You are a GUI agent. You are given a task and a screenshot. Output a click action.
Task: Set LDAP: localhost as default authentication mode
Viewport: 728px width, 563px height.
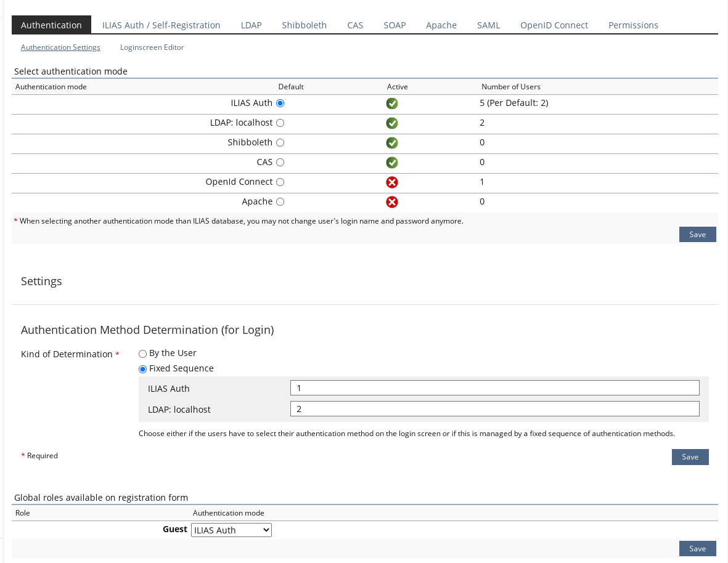pos(280,123)
